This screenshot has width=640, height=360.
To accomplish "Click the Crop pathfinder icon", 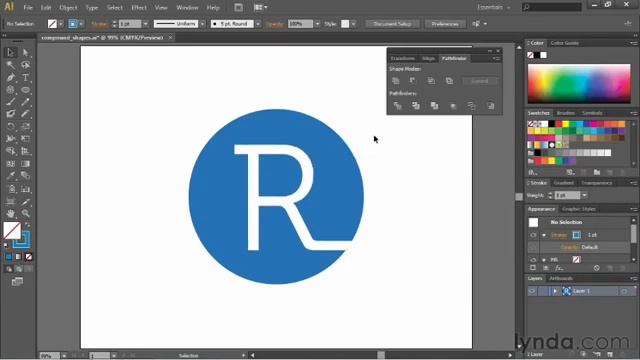I will tap(453, 106).
